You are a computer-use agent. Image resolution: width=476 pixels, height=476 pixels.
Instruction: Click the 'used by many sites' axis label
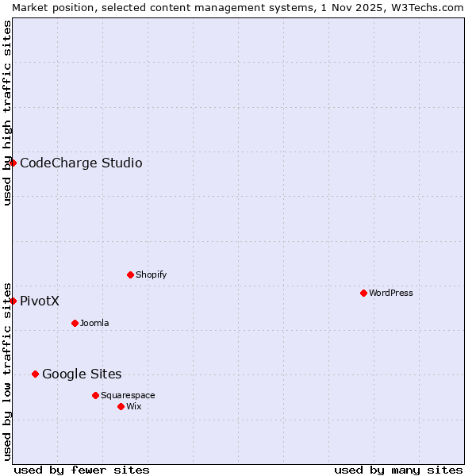click(398, 470)
